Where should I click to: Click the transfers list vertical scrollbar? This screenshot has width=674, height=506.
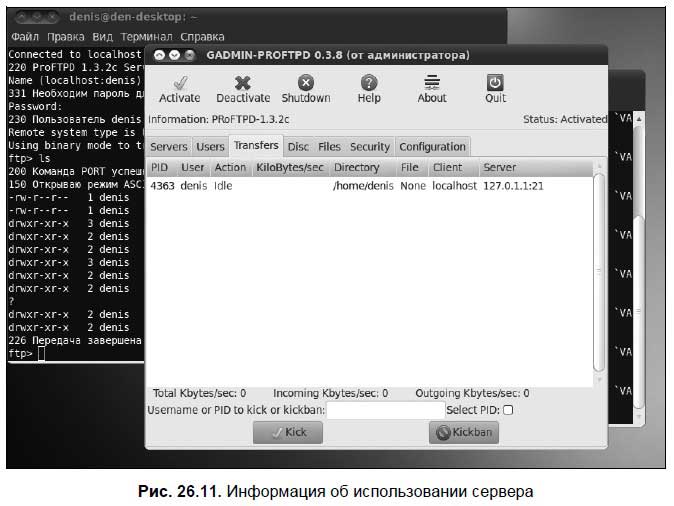click(598, 270)
